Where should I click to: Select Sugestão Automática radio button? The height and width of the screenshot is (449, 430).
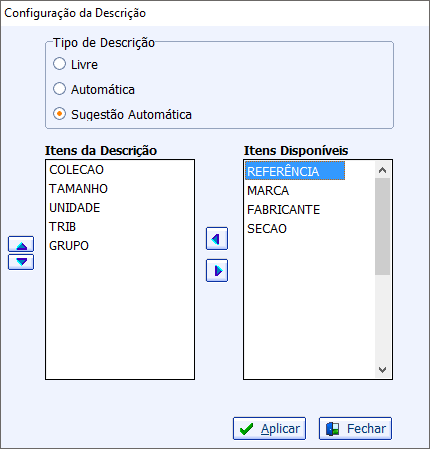click(x=59, y=114)
